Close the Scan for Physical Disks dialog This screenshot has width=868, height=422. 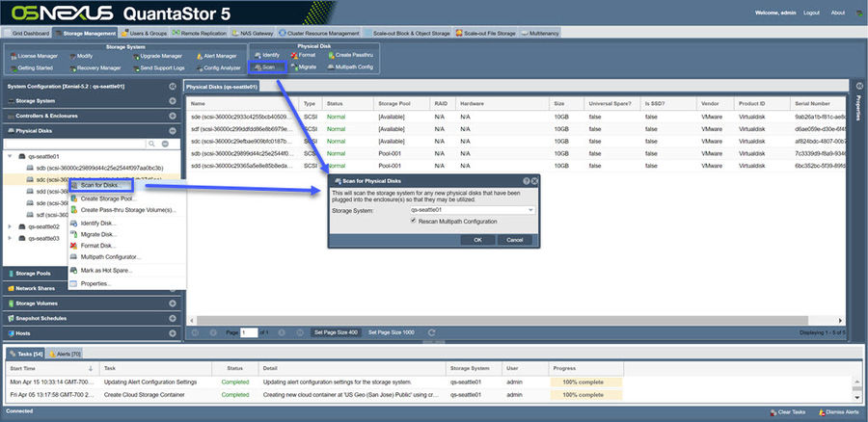click(x=534, y=181)
